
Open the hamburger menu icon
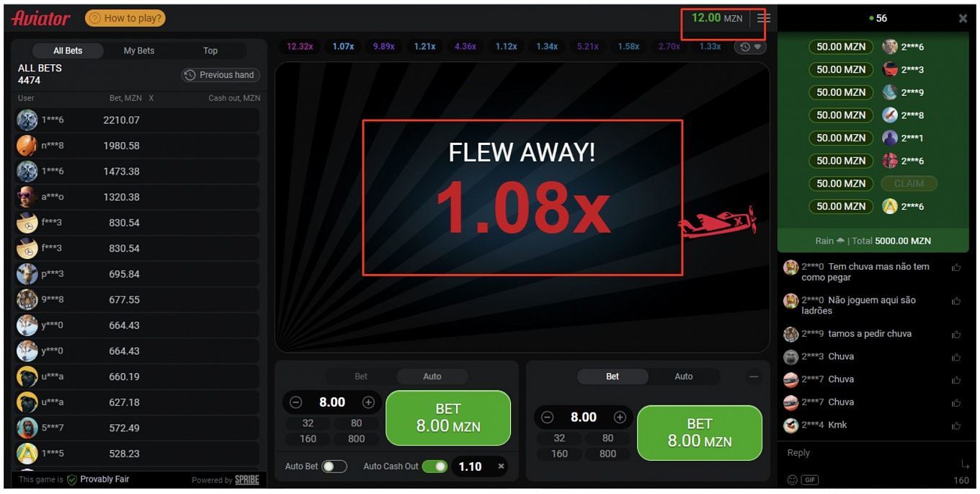(764, 18)
